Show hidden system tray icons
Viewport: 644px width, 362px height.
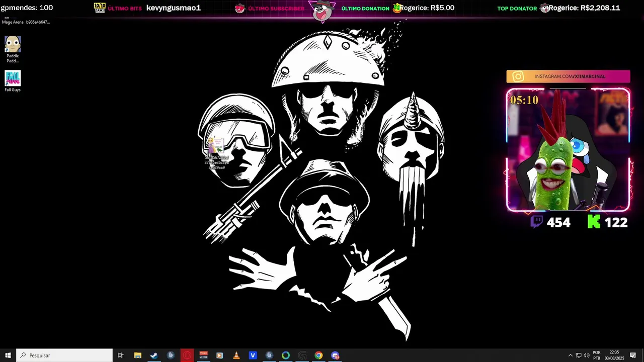(x=570, y=355)
